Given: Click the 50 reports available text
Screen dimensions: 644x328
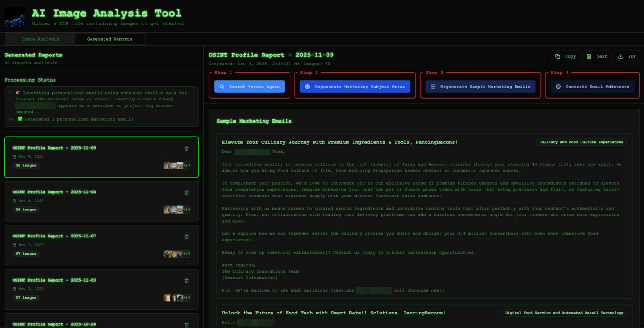Looking at the screenshot, I should tap(31, 63).
